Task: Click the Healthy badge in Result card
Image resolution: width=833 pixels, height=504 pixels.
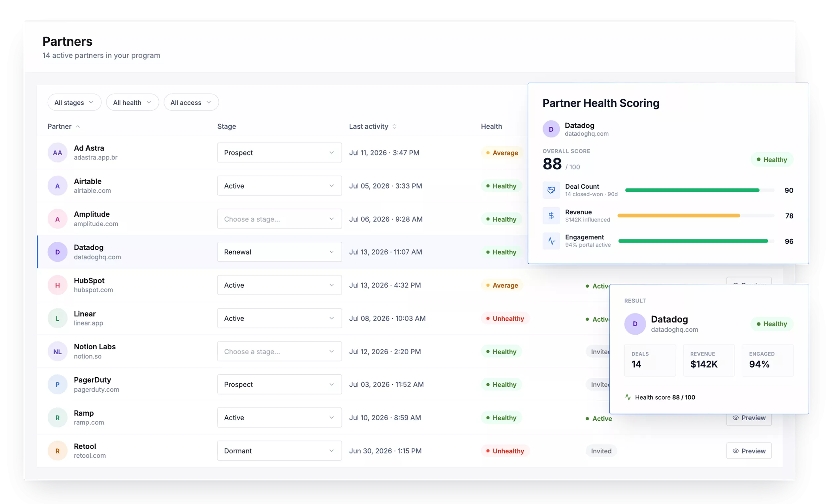Action: [x=772, y=324]
